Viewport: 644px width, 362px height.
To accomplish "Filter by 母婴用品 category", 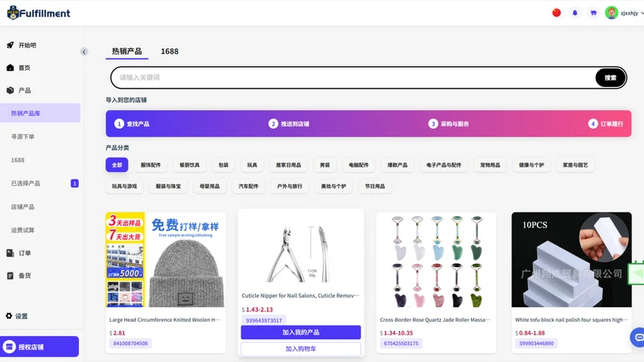I will coord(209,187).
